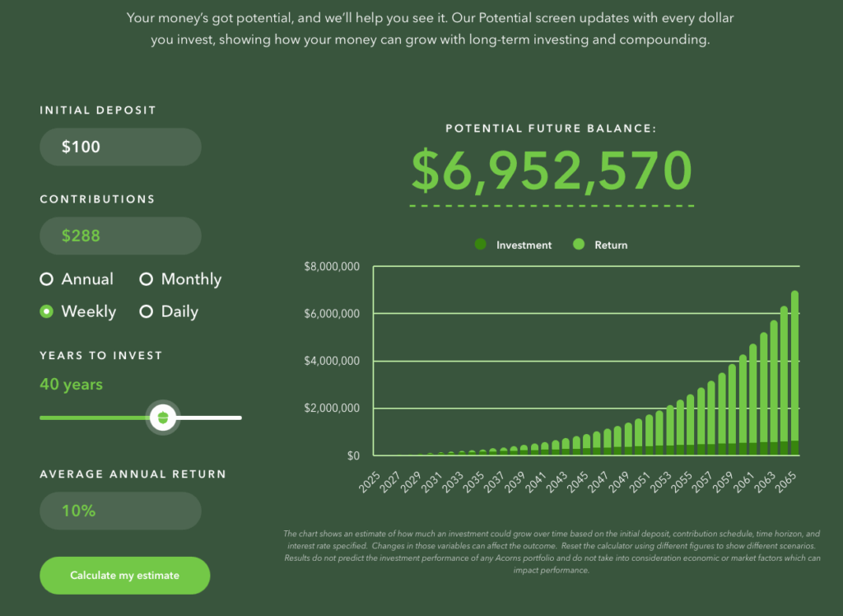Click the 2049 bar in the chart
843x616 pixels.
coord(629,438)
